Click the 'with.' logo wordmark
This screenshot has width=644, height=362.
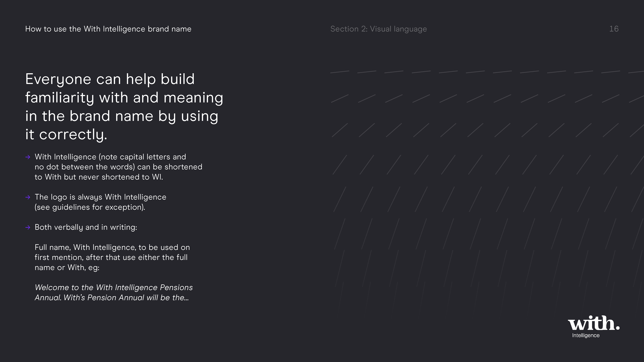pyautogui.click(x=594, y=323)
